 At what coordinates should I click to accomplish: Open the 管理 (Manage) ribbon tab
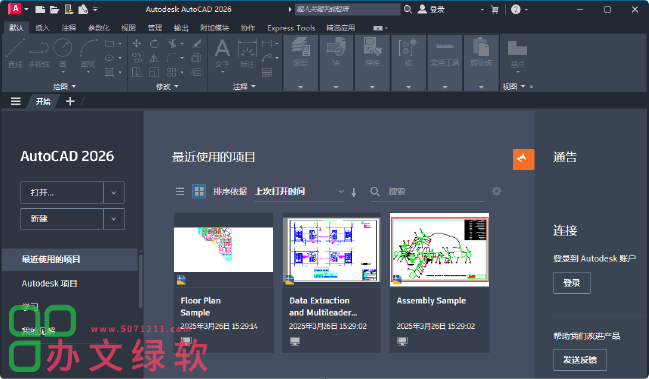[x=155, y=28]
